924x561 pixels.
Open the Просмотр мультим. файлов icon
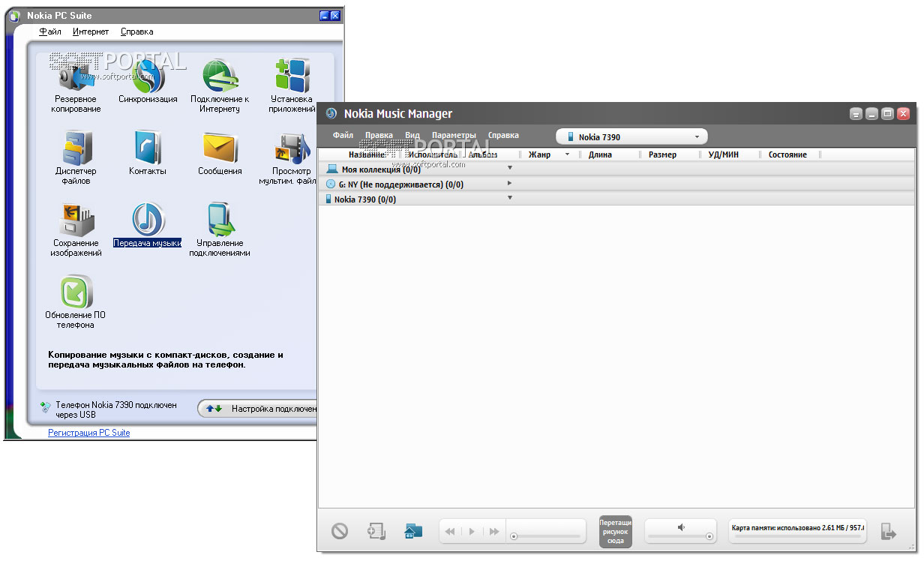click(x=292, y=148)
